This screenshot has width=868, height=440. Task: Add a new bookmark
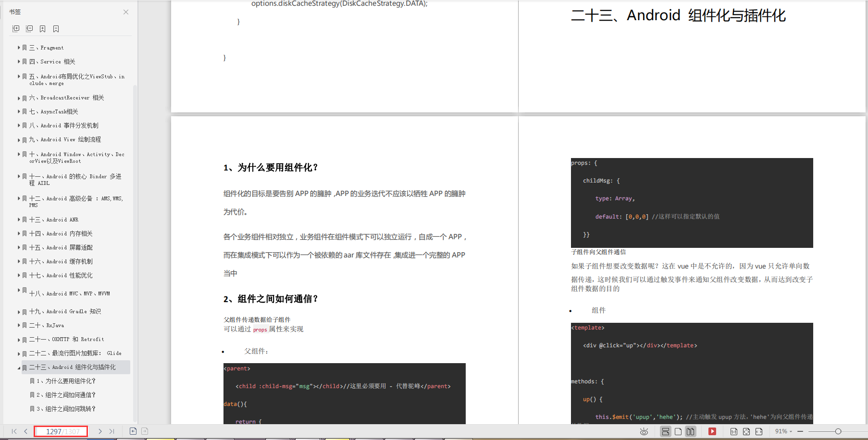(x=43, y=29)
